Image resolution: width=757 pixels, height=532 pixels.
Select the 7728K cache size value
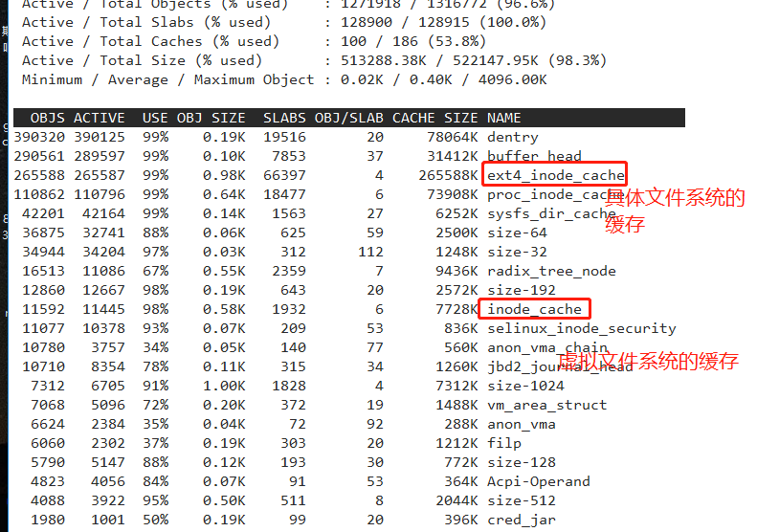(x=456, y=309)
